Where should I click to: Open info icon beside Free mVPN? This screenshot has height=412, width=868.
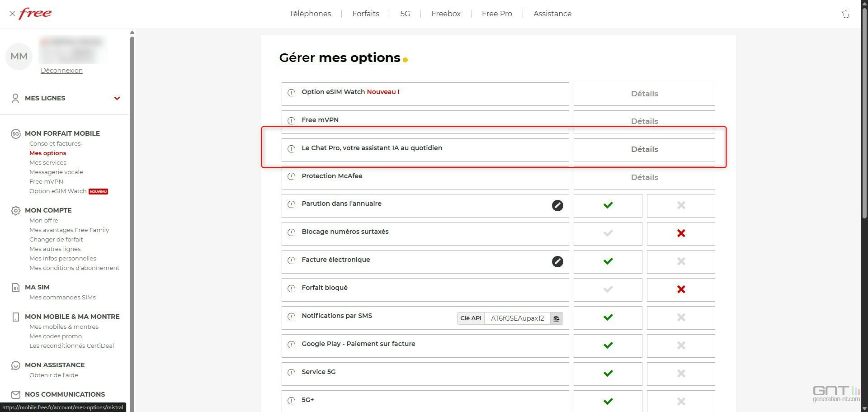pos(292,120)
